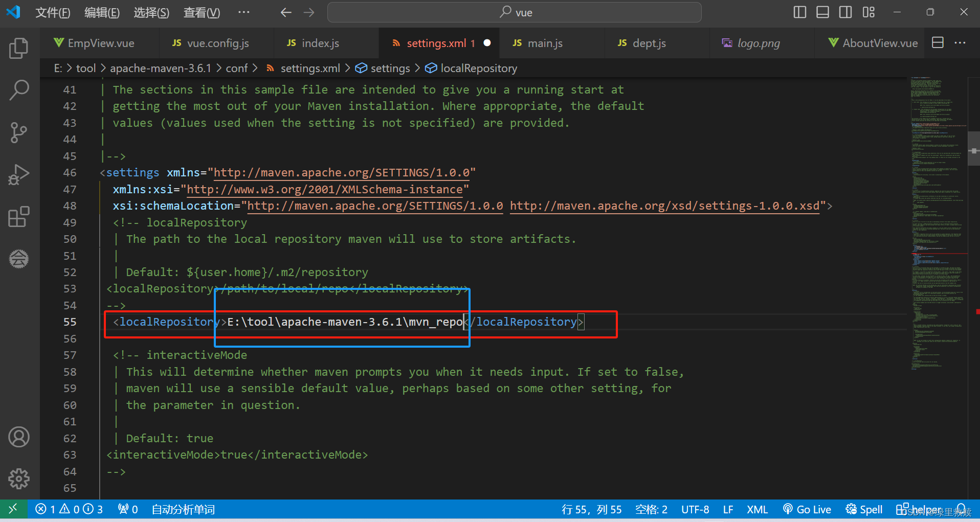The image size is (980, 522).
Task: Click the notifications bell in status bar
Action: click(x=964, y=509)
